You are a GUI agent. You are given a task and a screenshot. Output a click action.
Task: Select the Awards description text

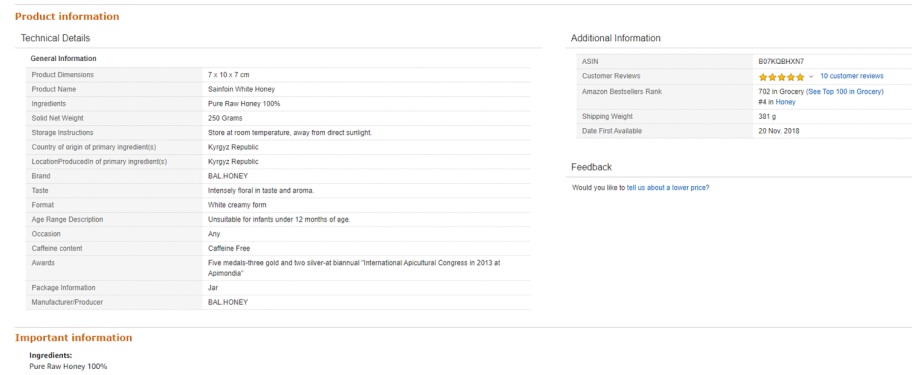pos(354,268)
